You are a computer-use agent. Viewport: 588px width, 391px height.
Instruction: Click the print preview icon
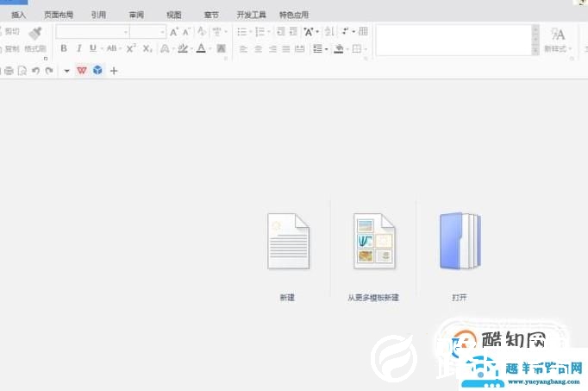(22, 71)
